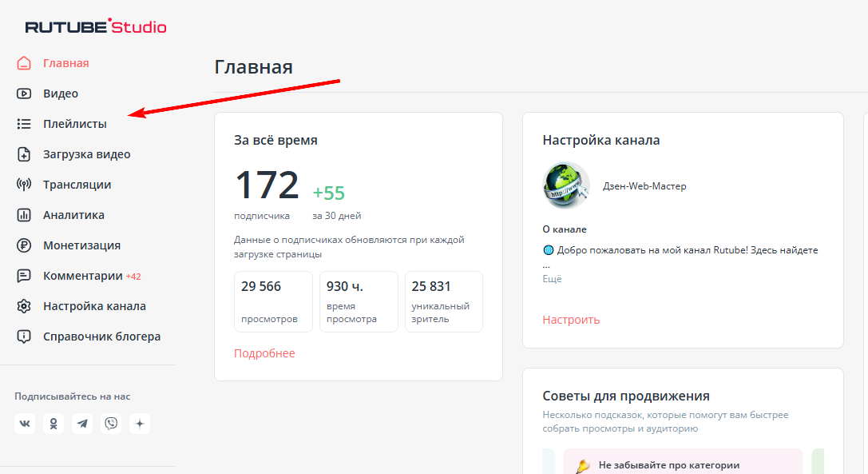Click the О канале label
The width and height of the screenshot is (868, 474).
[x=564, y=229]
